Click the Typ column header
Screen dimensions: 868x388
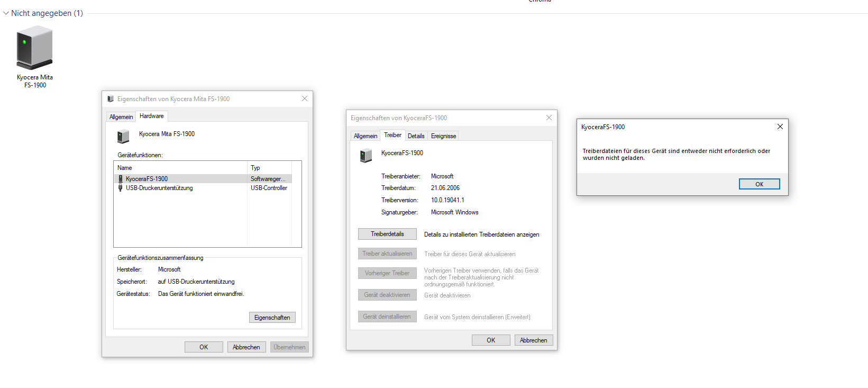pos(270,168)
